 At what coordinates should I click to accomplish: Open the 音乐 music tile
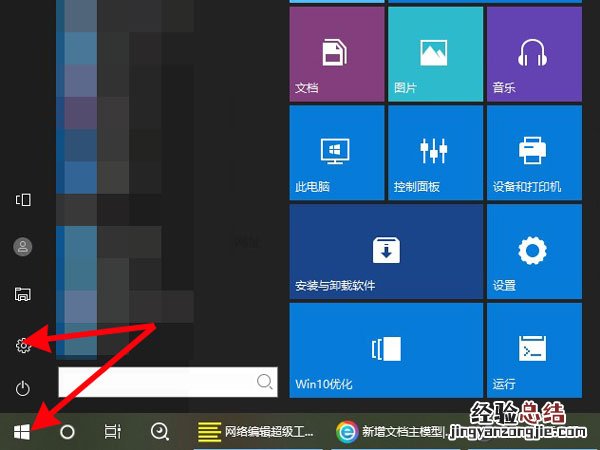click(534, 54)
